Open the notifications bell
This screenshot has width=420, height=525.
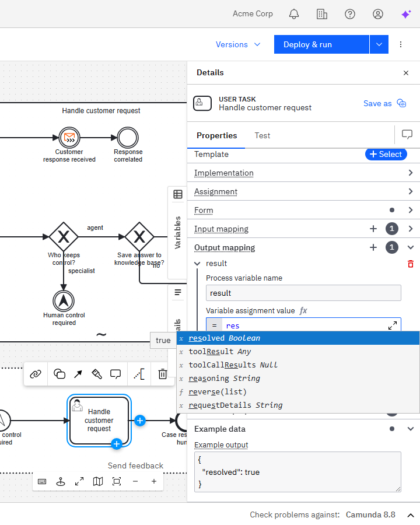point(294,14)
